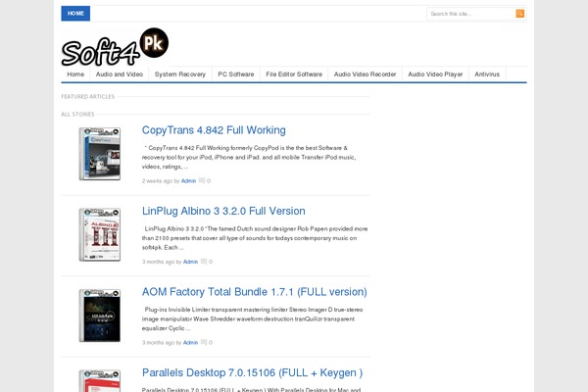Open the File Editor Software category
Image resolution: width=588 pixels, height=392 pixels.
(294, 74)
